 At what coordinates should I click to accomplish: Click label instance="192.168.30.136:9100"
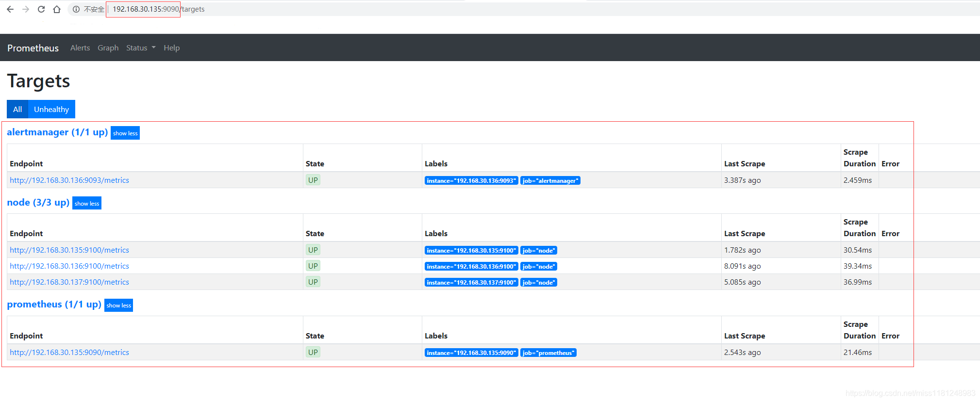pos(471,267)
